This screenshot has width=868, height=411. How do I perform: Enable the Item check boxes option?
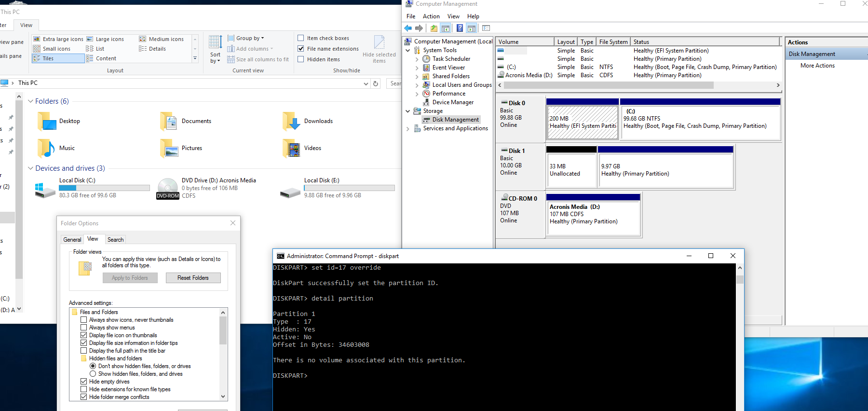(x=301, y=38)
